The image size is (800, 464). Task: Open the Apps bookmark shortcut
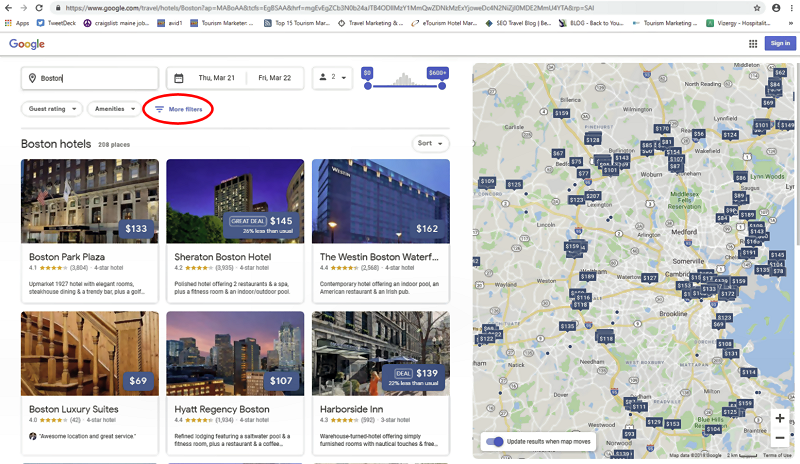[17, 23]
